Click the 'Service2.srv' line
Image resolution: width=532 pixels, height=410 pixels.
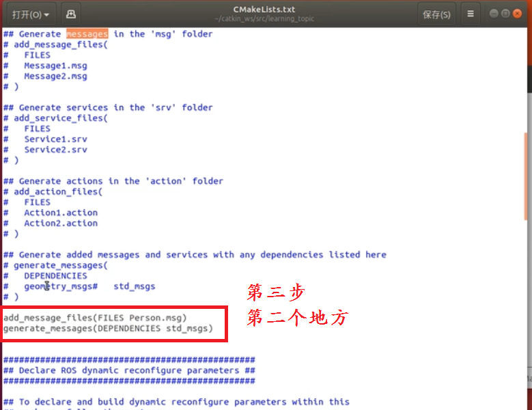45,150
